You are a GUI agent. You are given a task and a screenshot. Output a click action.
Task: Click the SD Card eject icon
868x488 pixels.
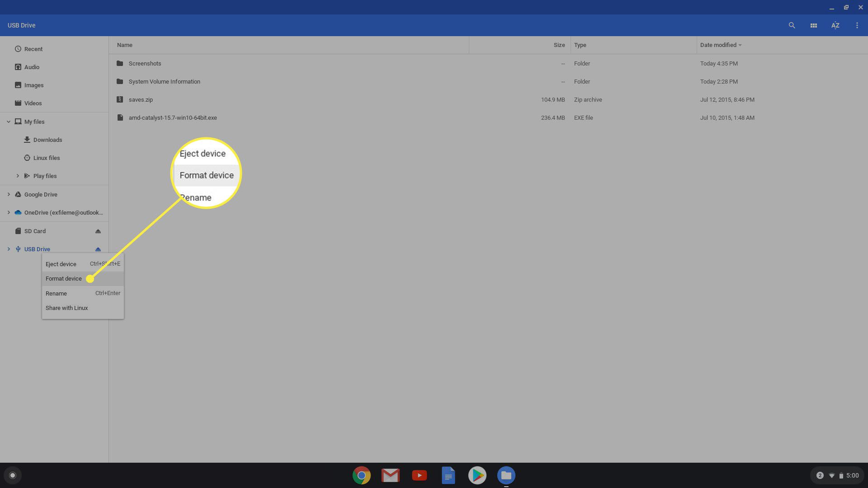pos(98,231)
